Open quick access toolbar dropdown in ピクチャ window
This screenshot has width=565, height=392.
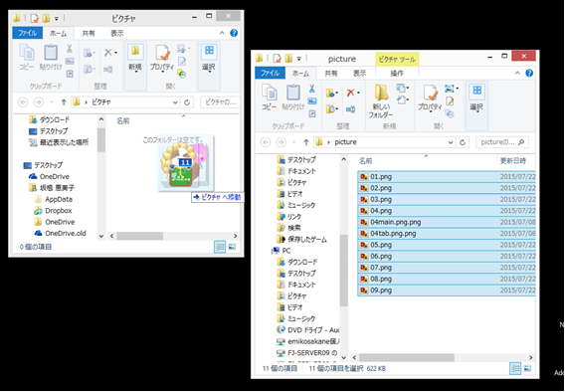(57, 18)
